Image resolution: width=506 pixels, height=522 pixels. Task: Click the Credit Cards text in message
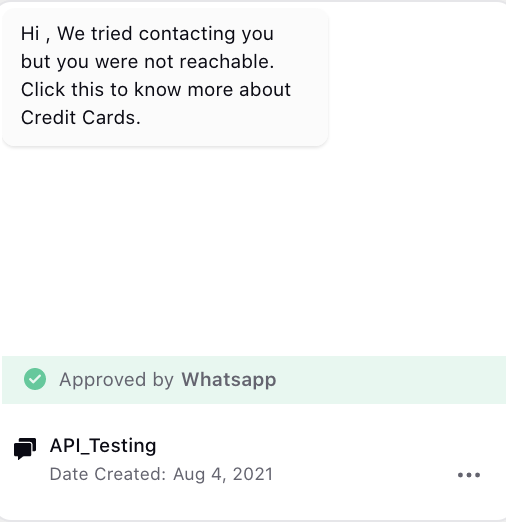tap(81, 117)
